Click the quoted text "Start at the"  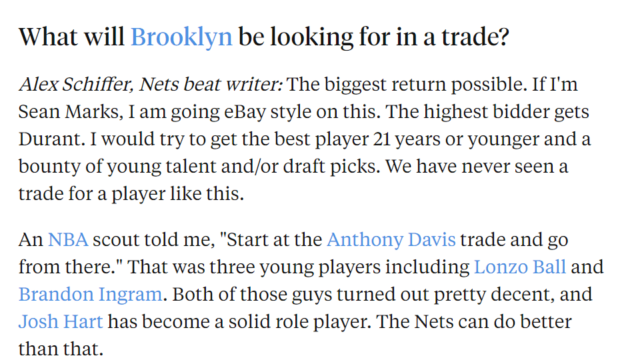pos(275,239)
